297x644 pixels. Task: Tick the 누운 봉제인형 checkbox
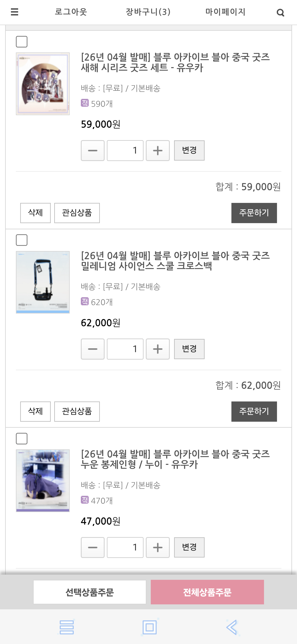pos(22,439)
